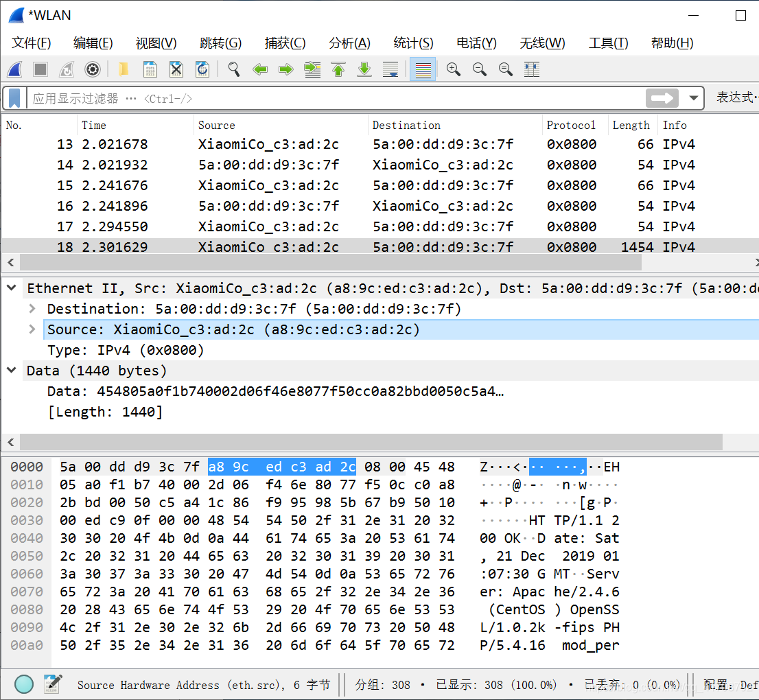Toggle auto scroll during live capture
The height and width of the screenshot is (700, 759).
pos(390,70)
